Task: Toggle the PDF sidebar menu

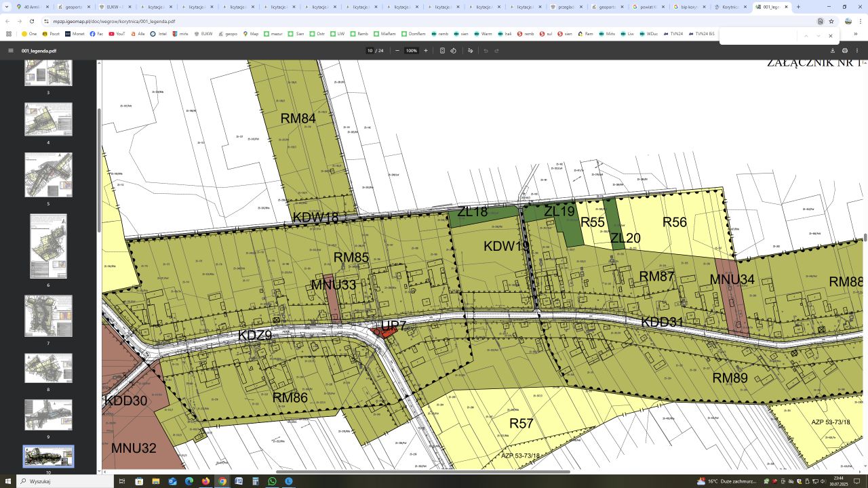Action: point(11,51)
